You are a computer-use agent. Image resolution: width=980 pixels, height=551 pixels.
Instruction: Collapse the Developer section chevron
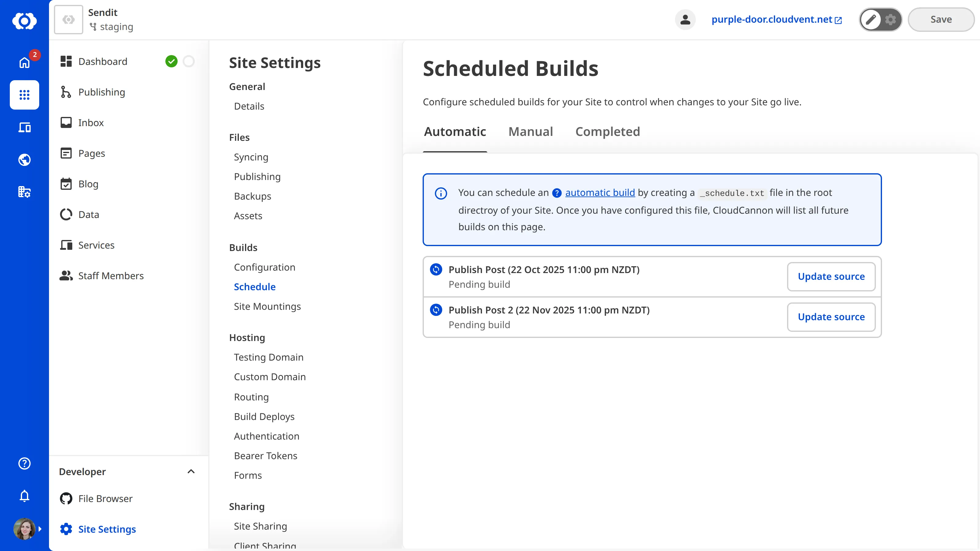191,471
